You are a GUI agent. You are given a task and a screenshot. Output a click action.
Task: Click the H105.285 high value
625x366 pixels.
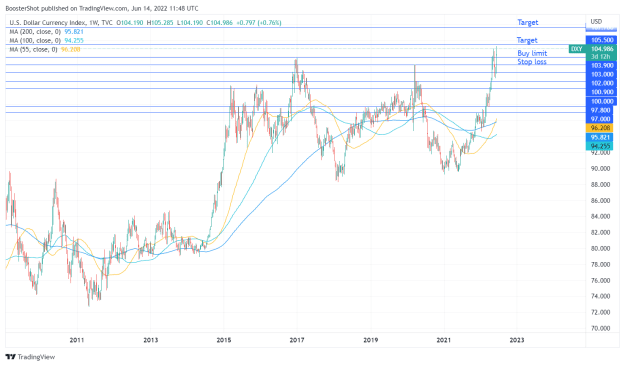[x=160, y=23]
